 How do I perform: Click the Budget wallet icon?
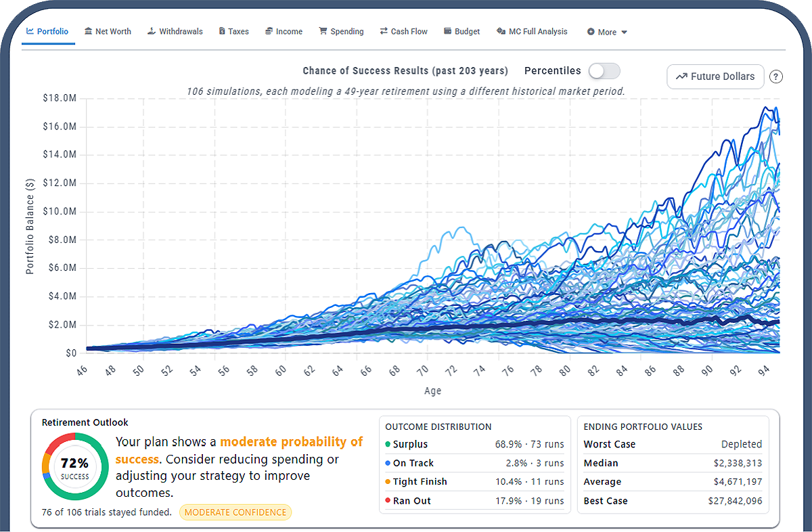coord(447,31)
